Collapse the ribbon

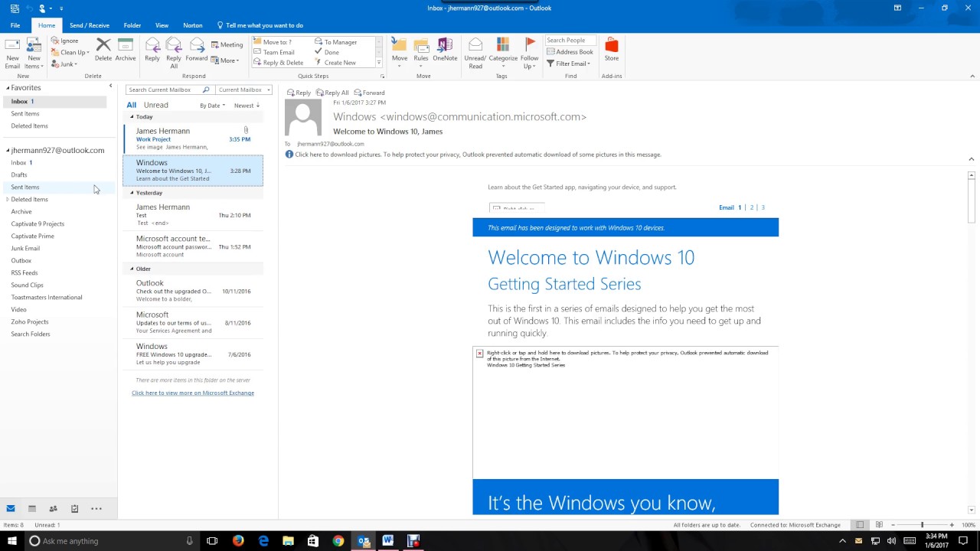tap(973, 76)
